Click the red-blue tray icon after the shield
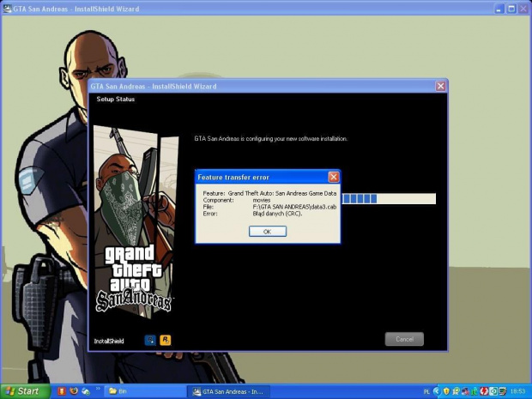Screen dimensions: 532x399 465,391
